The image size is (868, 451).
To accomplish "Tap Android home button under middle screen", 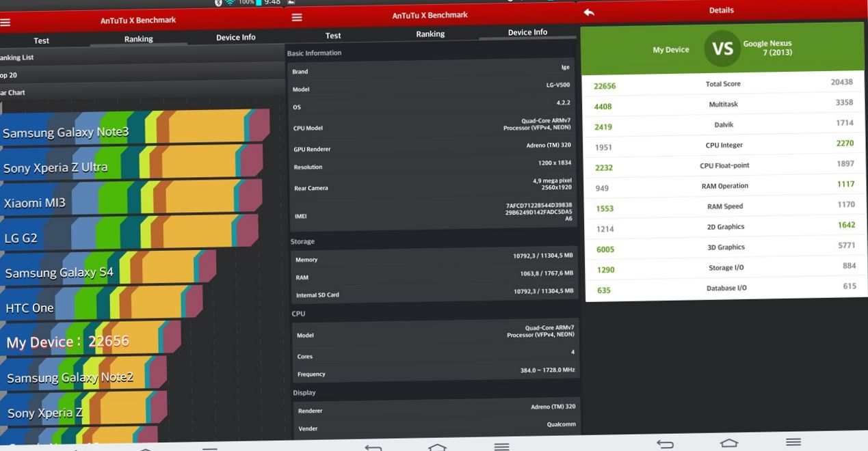I will coord(437,448).
